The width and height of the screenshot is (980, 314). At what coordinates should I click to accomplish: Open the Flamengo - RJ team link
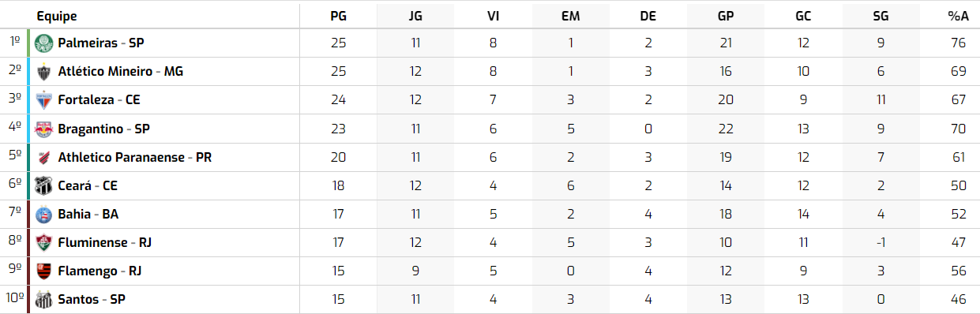coord(99,271)
